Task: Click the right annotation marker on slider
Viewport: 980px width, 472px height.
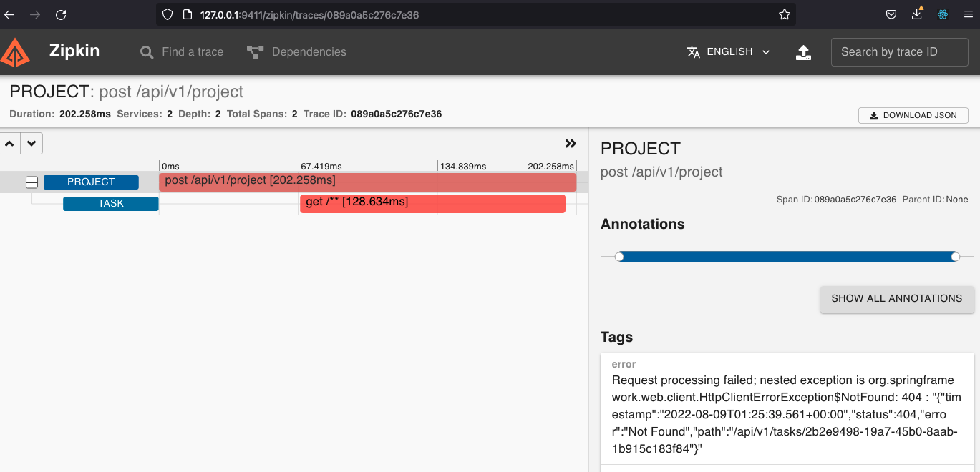Action: pyautogui.click(x=955, y=257)
